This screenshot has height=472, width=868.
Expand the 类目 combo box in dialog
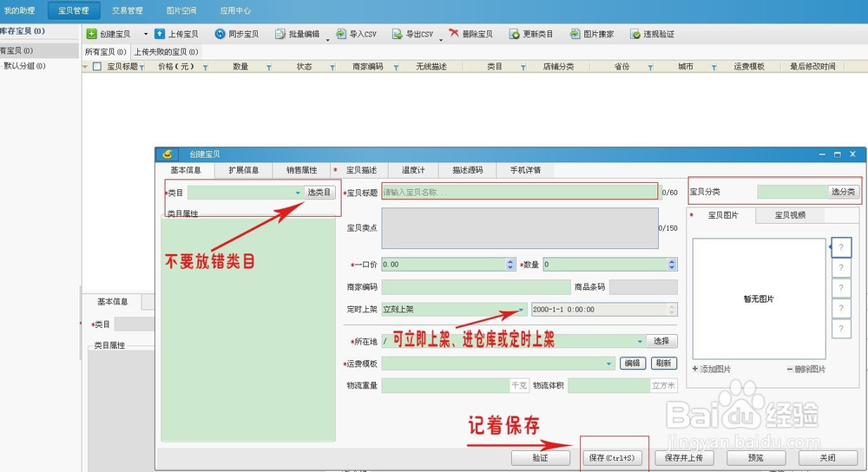298,193
